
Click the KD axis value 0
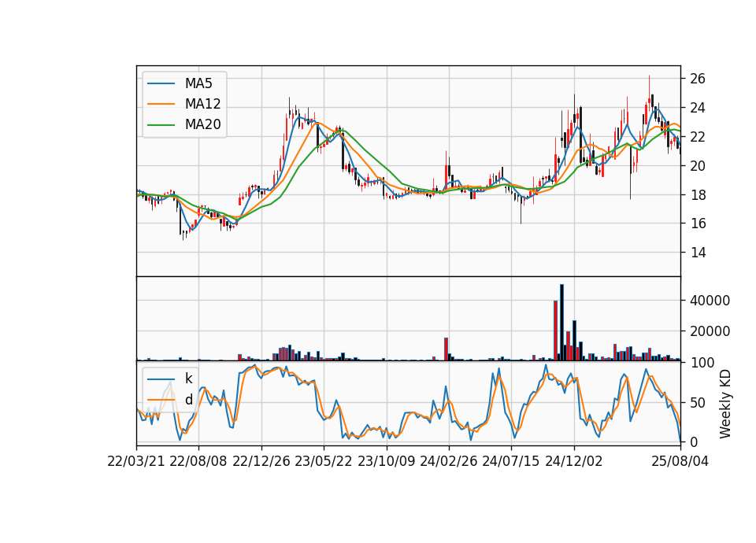pos(694,441)
